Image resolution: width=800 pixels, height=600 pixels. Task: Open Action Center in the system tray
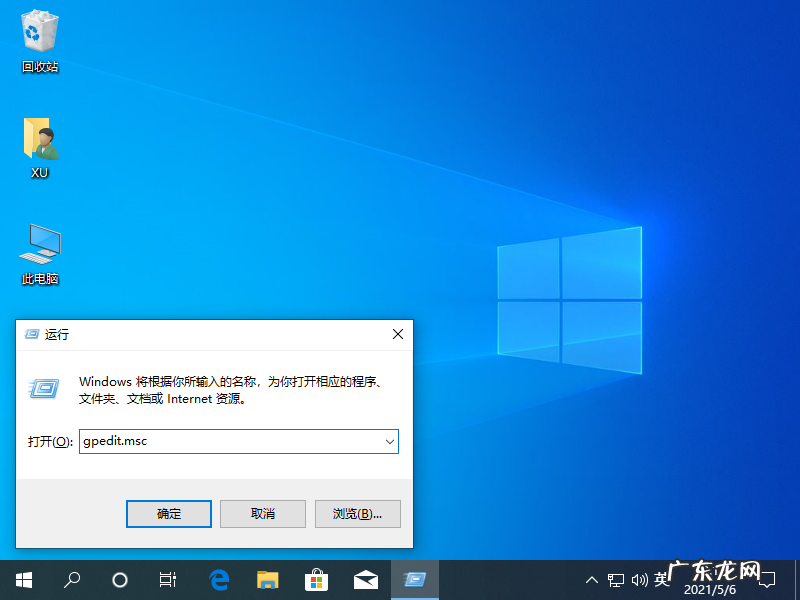point(766,580)
